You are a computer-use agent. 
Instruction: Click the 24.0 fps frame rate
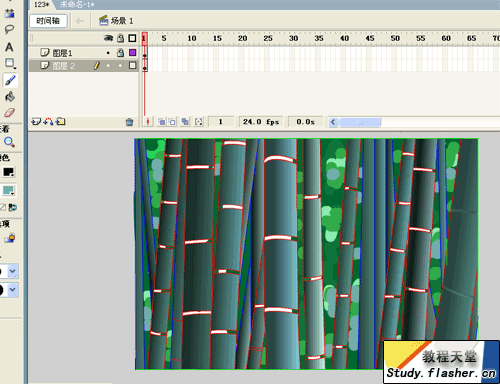click(x=261, y=122)
